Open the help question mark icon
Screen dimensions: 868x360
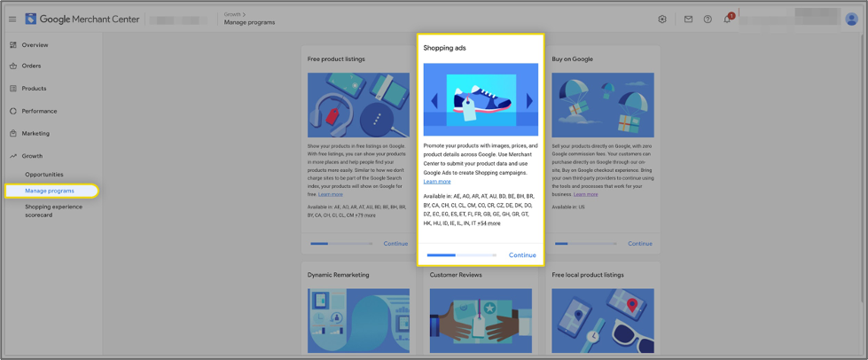tap(708, 20)
